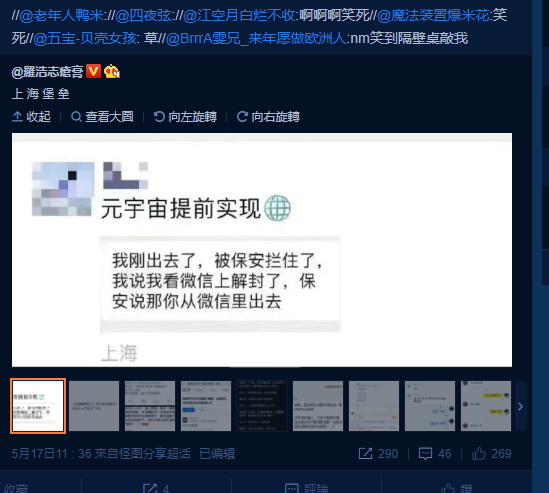This screenshot has height=493, width=549.
Task: Open large view with 查看大圖
Action: (102, 117)
